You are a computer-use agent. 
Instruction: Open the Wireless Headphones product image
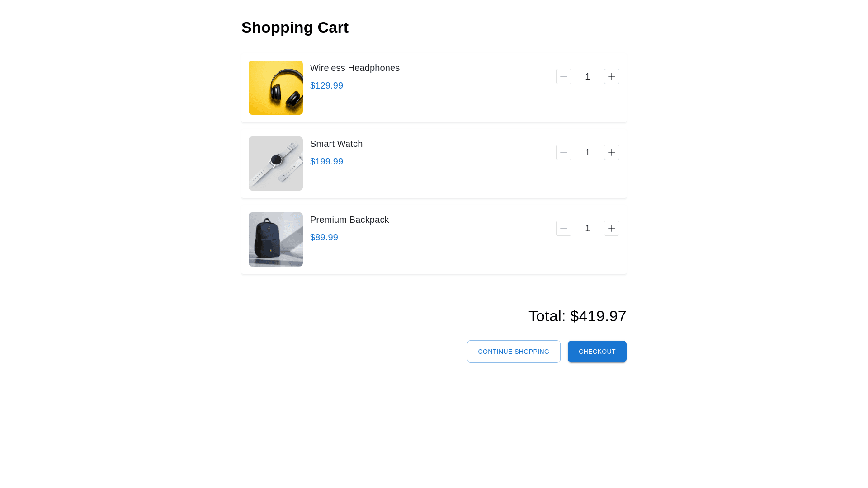pos(276,88)
